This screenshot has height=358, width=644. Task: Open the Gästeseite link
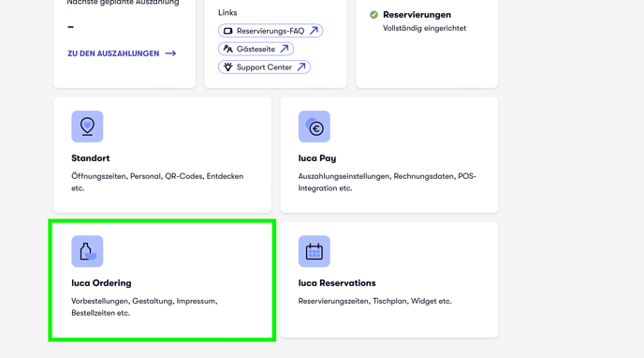[256, 49]
